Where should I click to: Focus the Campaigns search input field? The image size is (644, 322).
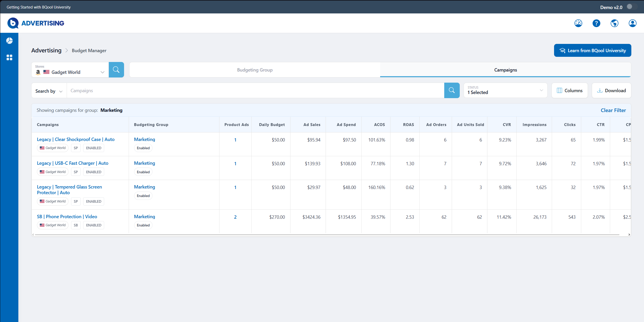255,90
